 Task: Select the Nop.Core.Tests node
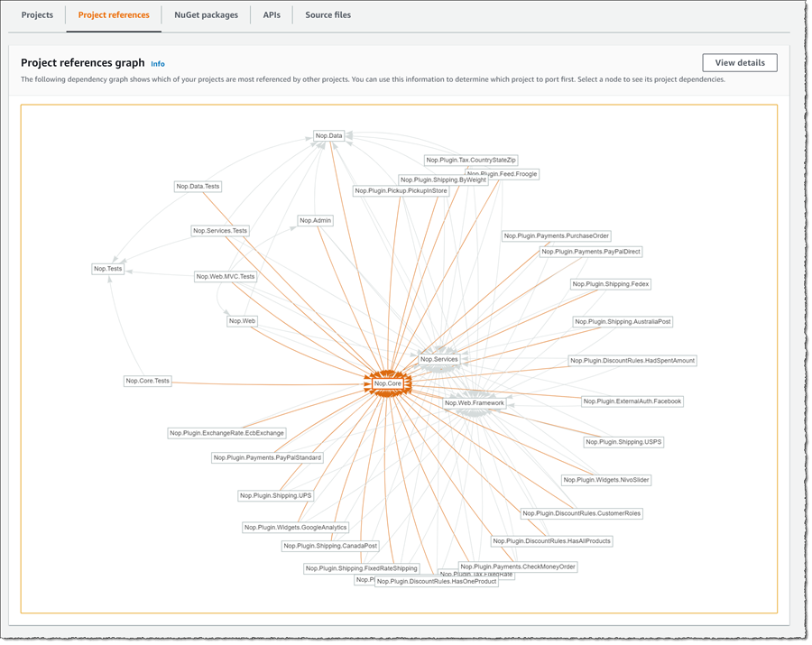coord(148,380)
